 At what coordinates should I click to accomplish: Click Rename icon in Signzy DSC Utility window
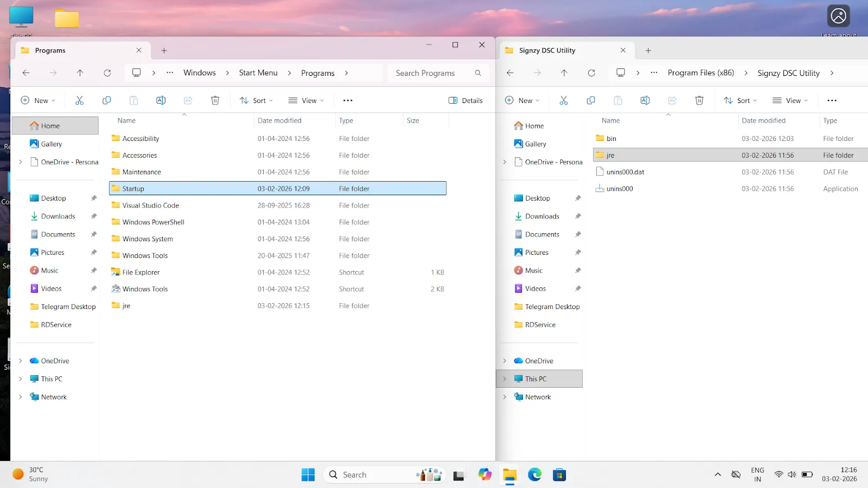point(645,100)
